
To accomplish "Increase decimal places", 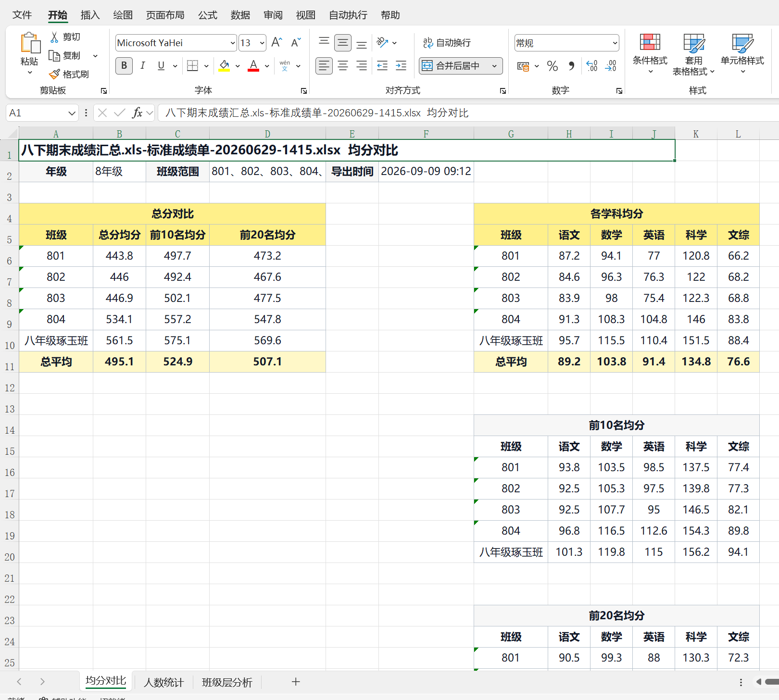I will (592, 66).
